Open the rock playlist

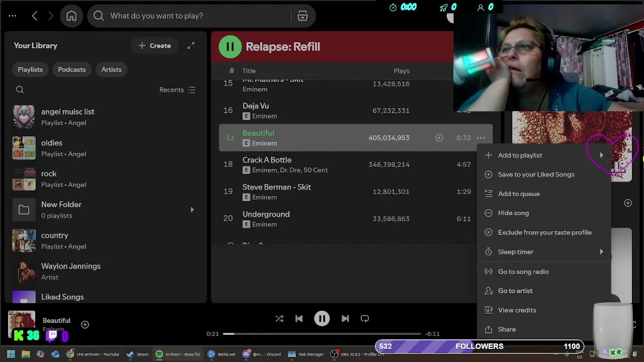(x=105, y=178)
